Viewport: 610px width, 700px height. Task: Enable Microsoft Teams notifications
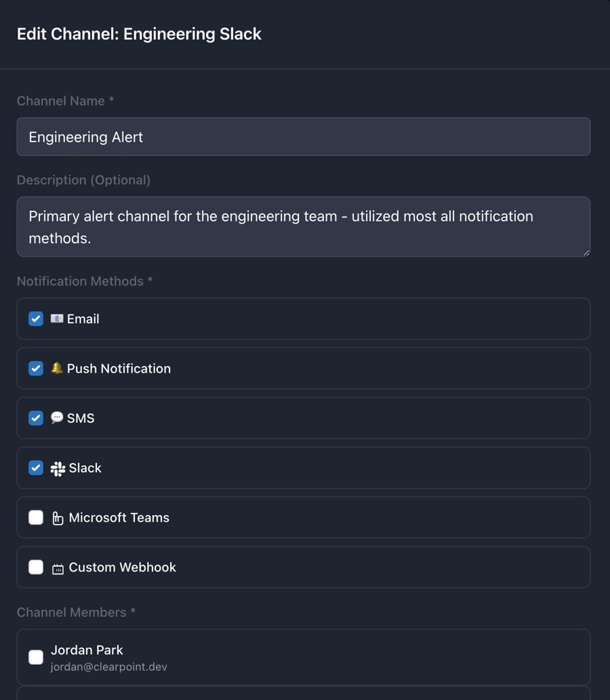click(35, 517)
